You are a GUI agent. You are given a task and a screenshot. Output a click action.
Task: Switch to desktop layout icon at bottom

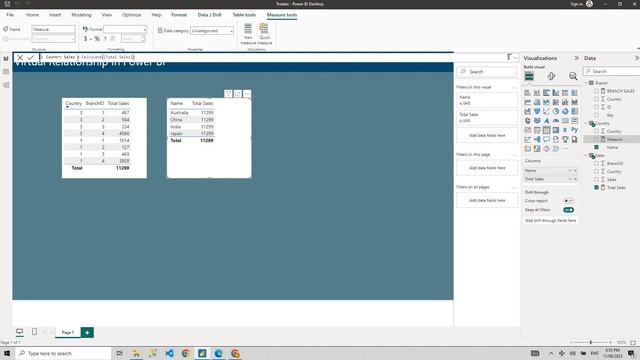[x=20, y=331]
